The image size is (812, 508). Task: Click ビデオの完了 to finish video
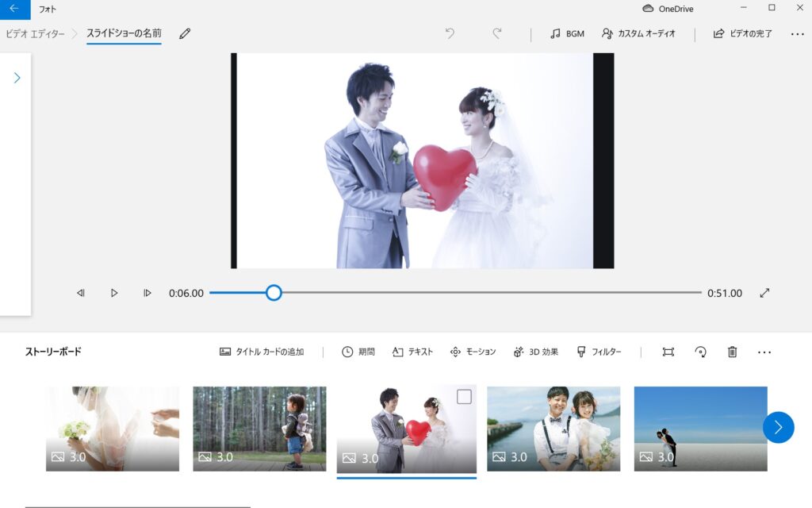point(742,34)
